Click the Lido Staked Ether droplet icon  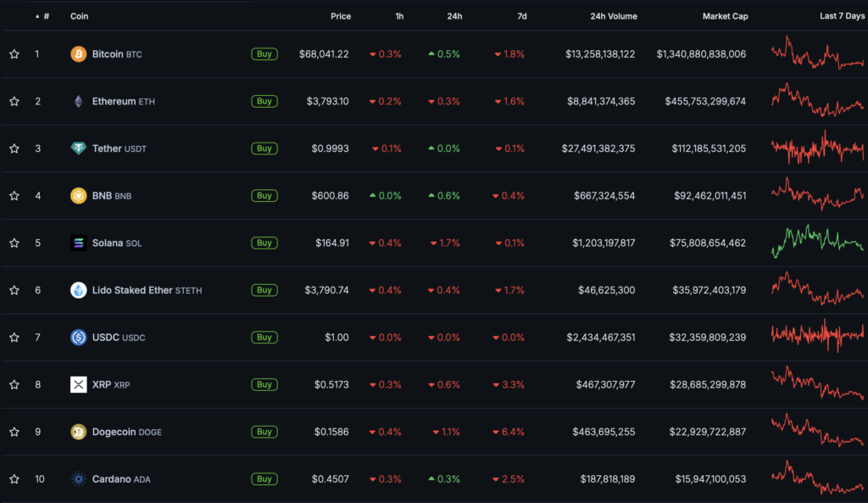(x=78, y=290)
